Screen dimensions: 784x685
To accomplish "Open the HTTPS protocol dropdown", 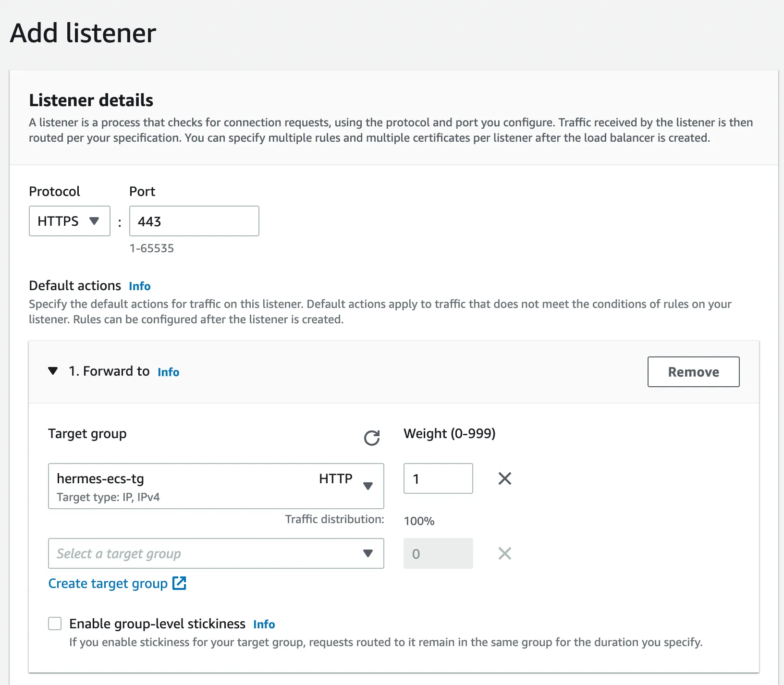I will point(70,221).
